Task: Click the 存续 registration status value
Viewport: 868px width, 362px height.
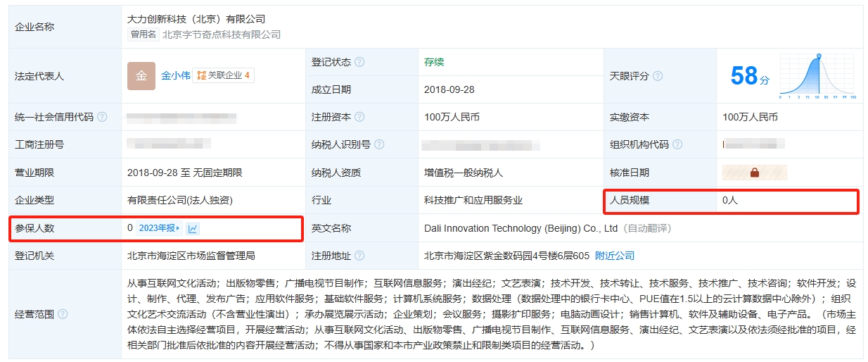Action: tap(434, 62)
